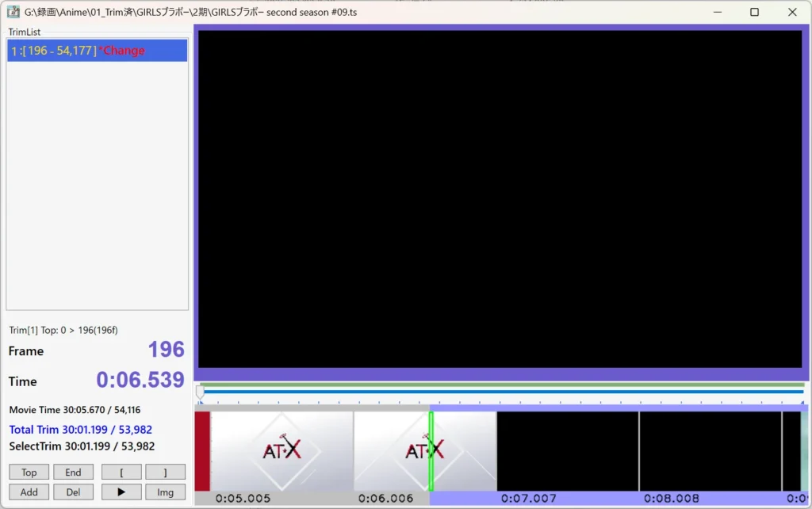Click the Frame number 196 display
This screenshot has width=812, height=509.
[x=166, y=350]
